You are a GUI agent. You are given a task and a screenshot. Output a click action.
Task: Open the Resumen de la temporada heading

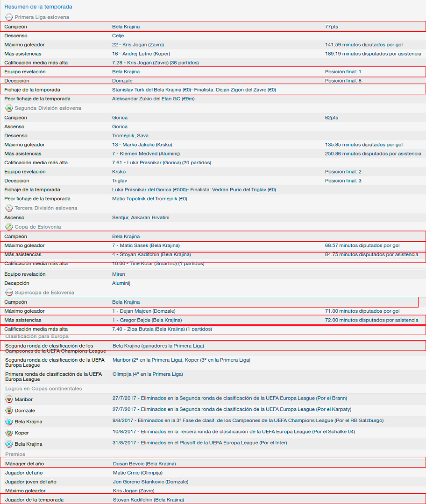(x=38, y=7)
